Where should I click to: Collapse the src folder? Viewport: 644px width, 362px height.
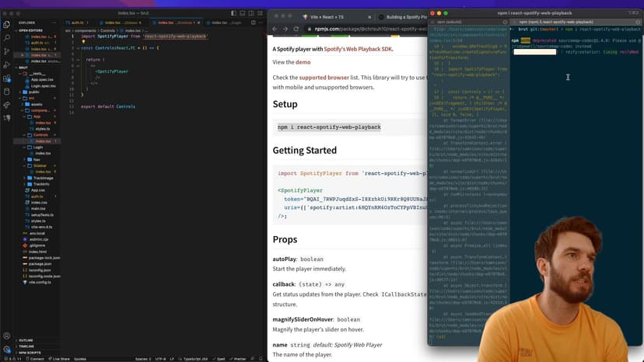coord(32,98)
